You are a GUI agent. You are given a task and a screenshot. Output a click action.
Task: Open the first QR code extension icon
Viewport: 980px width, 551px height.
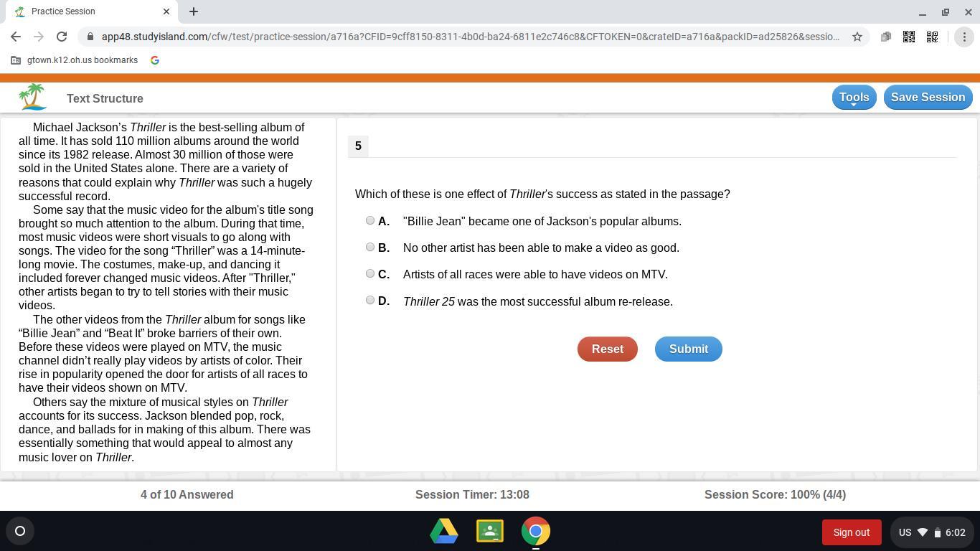pos(909,37)
